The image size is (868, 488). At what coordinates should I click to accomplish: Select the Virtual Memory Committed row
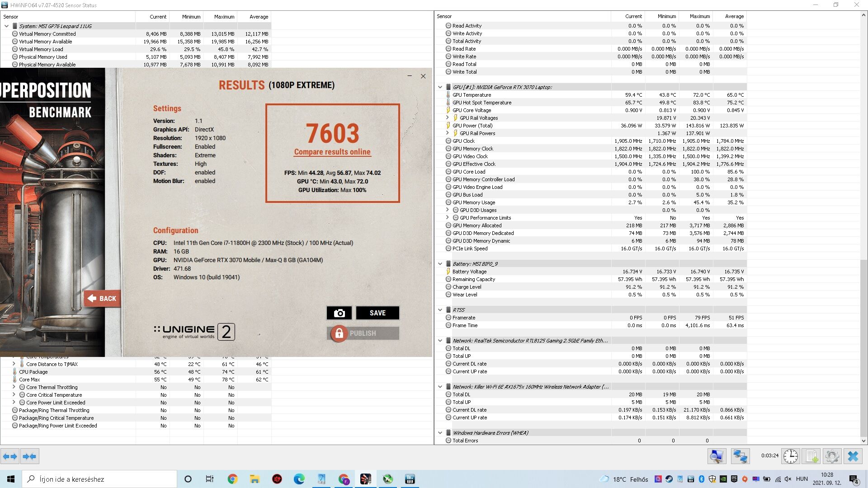(136, 34)
